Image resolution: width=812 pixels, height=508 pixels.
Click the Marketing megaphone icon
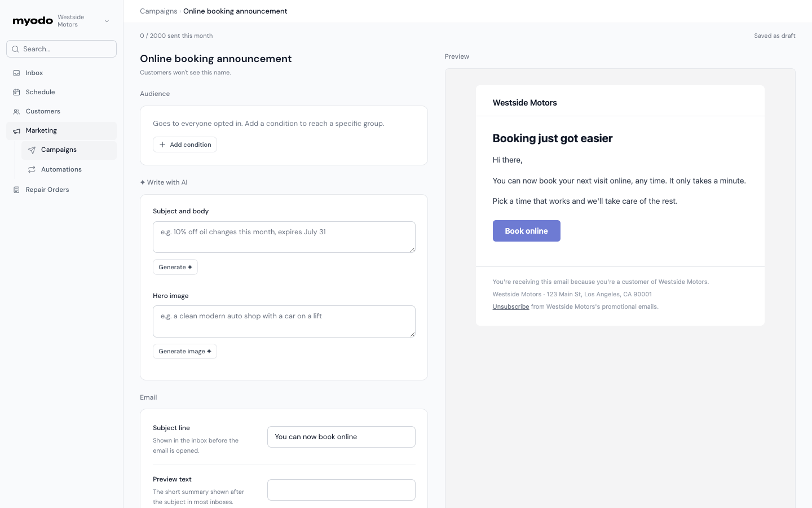(x=16, y=131)
